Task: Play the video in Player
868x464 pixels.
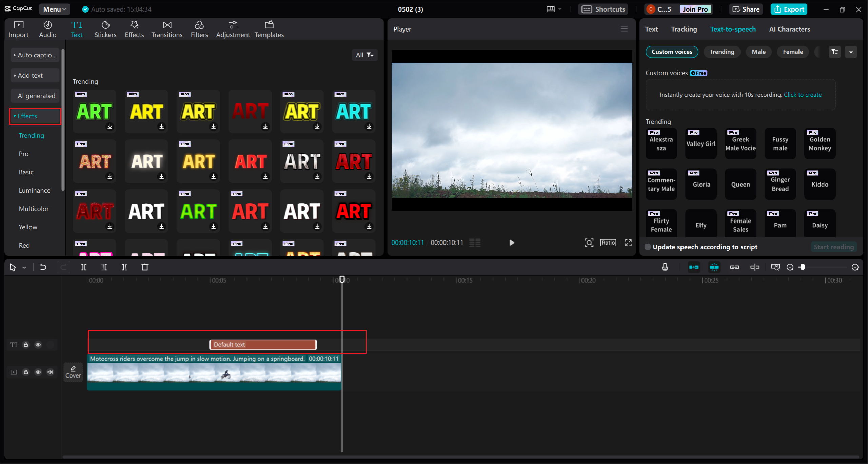Action: pos(512,243)
